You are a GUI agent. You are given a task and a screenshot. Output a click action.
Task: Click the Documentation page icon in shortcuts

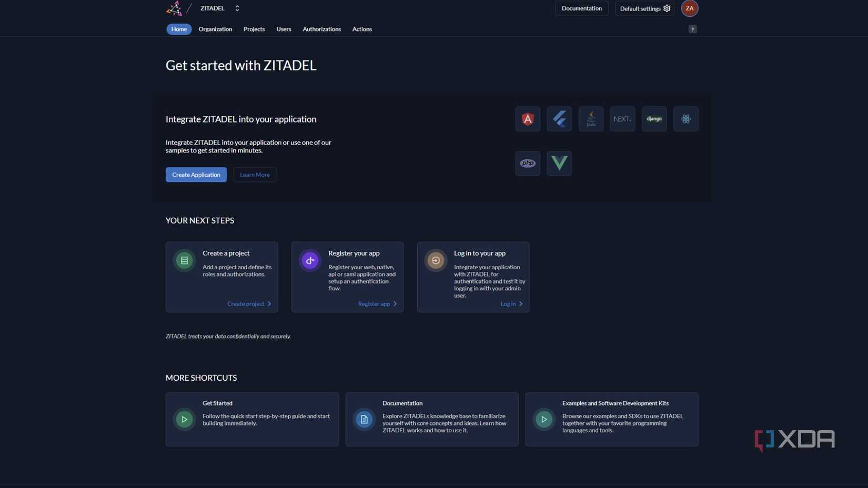tap(364, 419)
